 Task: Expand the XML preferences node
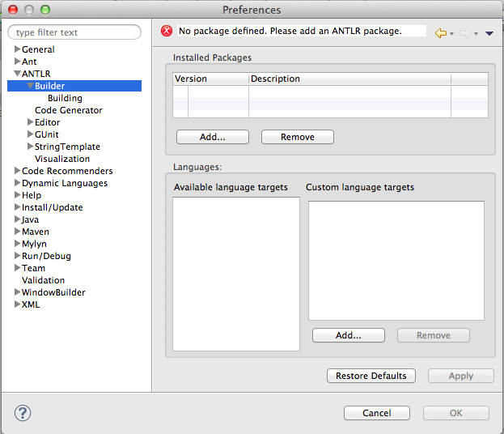17,304
